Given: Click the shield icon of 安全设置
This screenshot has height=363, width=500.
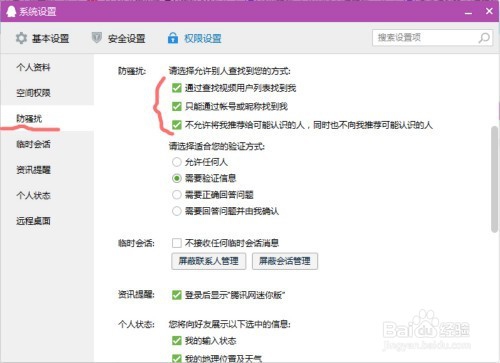Looking at the screenshot, I should [97, 38].
